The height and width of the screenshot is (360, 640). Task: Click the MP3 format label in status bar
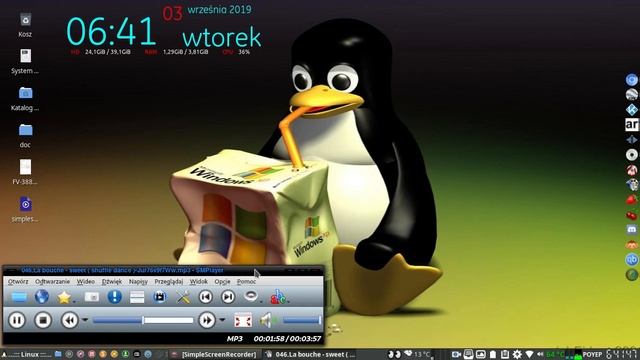point(235,338)
